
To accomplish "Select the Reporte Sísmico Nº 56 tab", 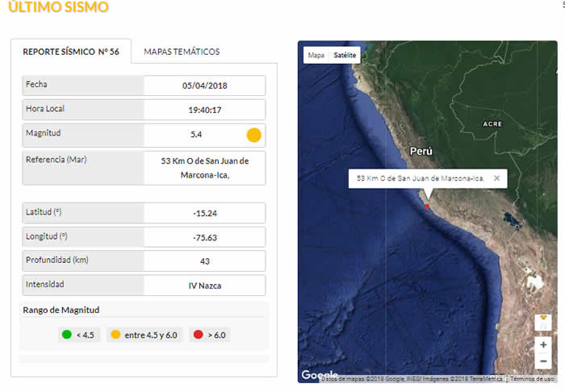I will tap(71, 52).
